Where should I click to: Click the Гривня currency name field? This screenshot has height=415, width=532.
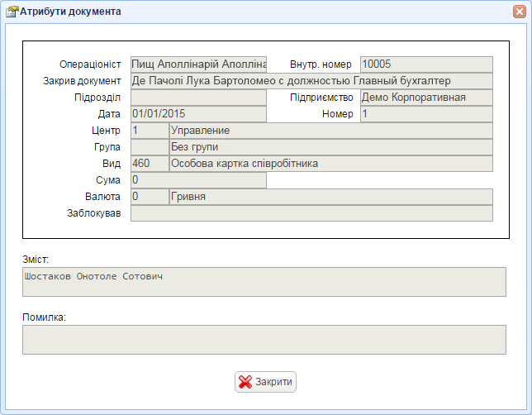click(x=331, y=197)
